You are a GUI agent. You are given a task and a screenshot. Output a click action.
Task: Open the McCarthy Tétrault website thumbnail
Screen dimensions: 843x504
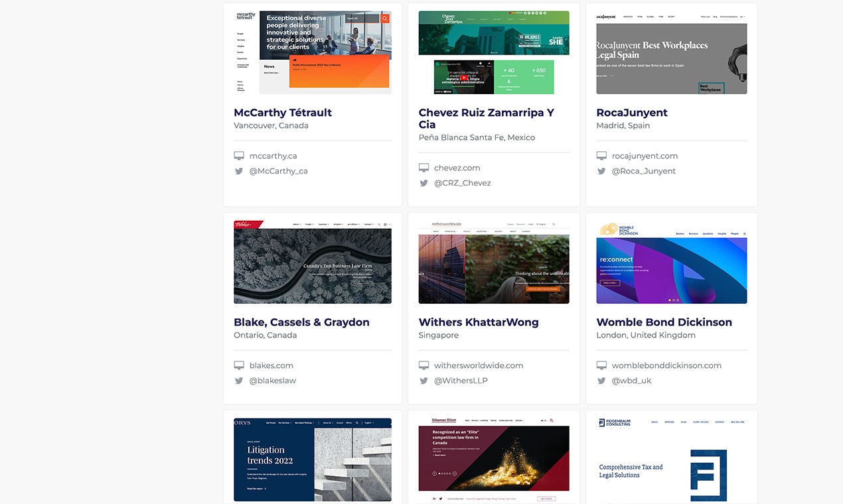point(313,52)
